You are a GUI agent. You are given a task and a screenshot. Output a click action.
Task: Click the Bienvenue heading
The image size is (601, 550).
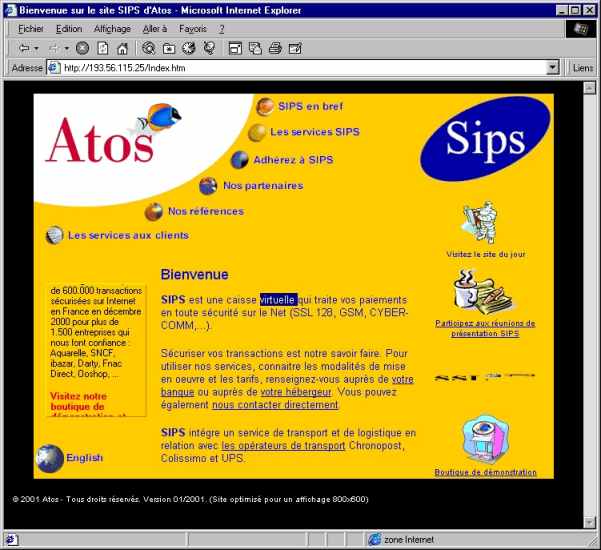[195, 274]
